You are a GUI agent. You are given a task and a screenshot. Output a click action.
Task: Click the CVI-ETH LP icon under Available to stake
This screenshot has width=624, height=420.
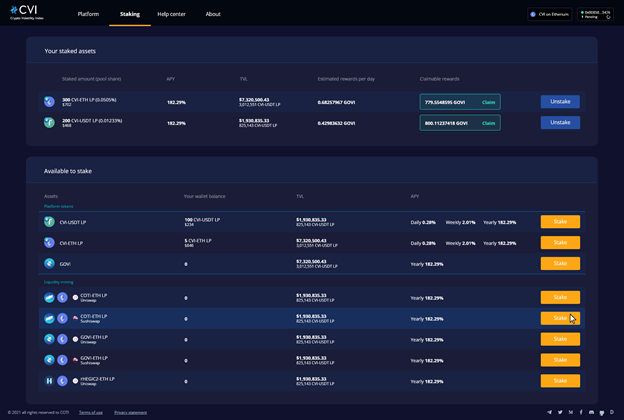click(49, 242)
